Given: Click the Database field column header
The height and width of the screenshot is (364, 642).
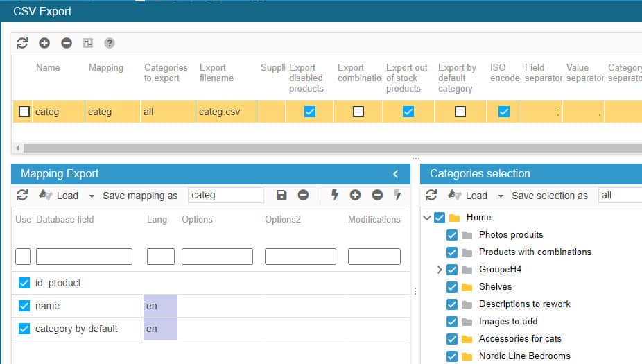Looking at the screenshot, I should point(64,219).
